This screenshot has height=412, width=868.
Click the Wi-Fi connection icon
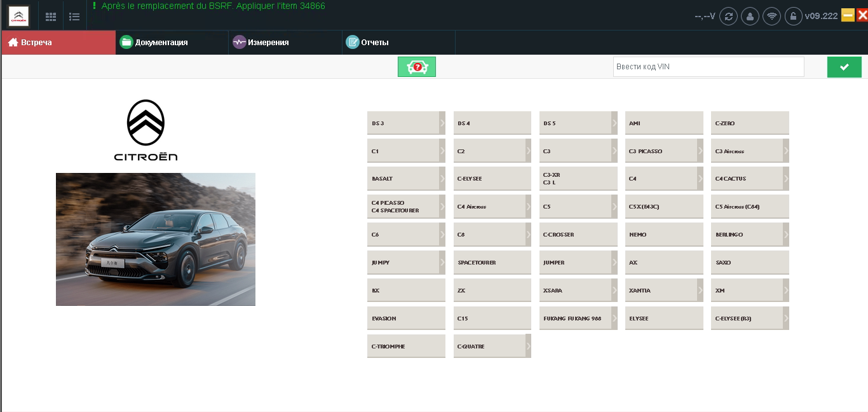coord(771,17)
